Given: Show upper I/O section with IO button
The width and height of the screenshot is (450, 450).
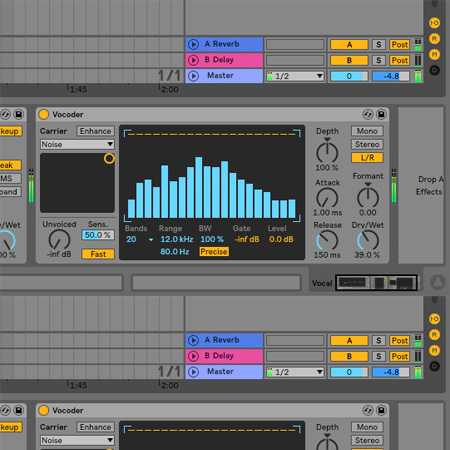Looking at the screenshot, I should 434,23.
